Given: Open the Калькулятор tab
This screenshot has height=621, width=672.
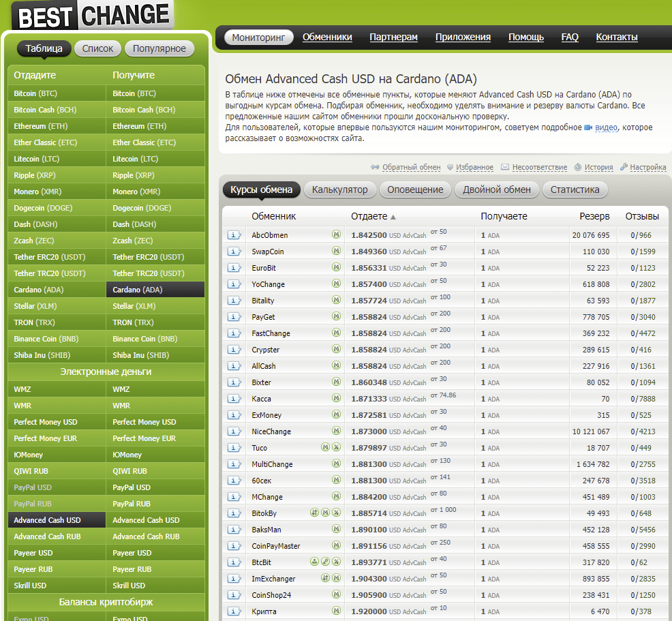Looking at the screenshot, I should (339, 190).
